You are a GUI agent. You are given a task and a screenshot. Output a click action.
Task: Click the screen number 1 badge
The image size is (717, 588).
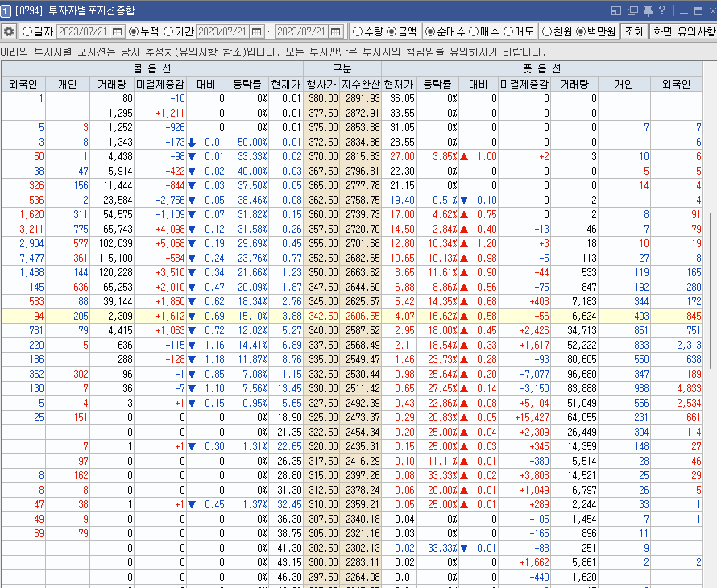click(x=6, y=11)
